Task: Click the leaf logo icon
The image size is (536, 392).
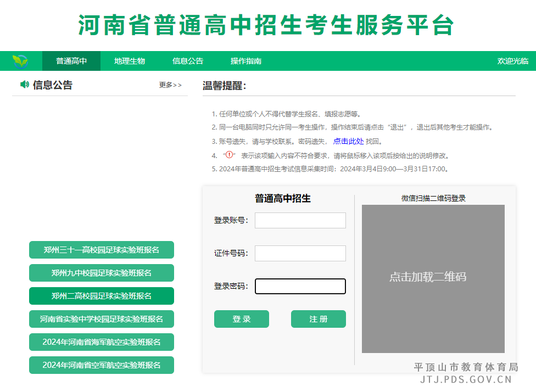Action: 21,60
